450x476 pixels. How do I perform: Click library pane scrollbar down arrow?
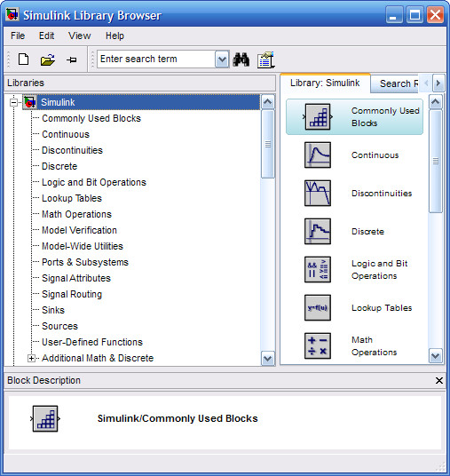click(x=436, y=356)
